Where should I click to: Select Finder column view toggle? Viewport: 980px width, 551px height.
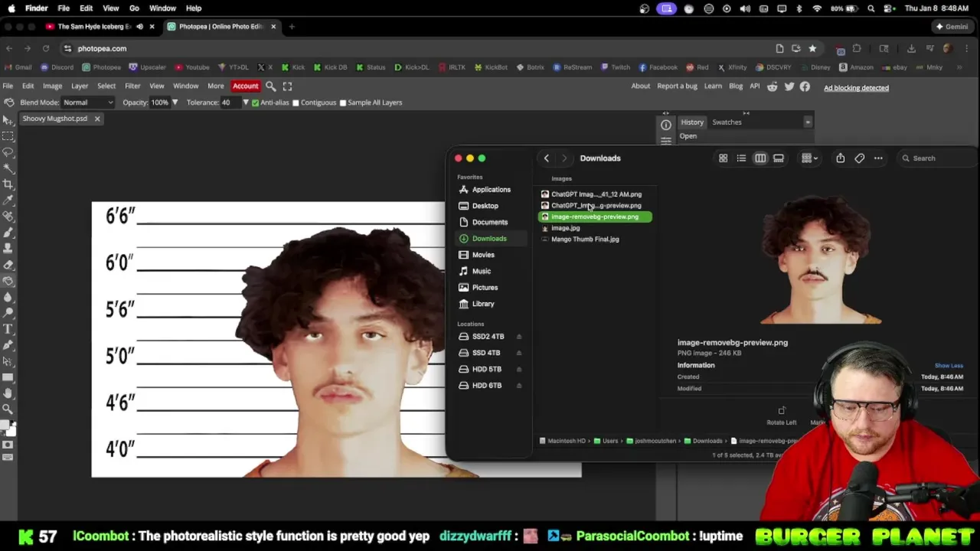[760, 158]
